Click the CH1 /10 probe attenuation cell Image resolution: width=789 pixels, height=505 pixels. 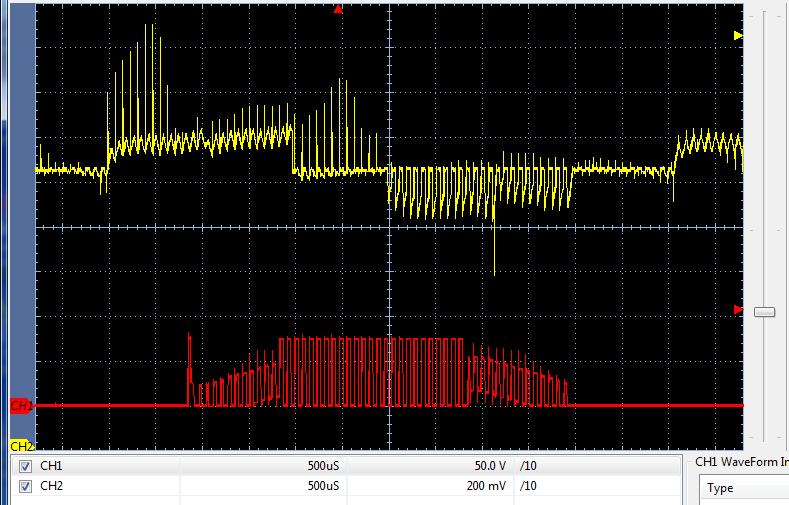coord(597,466)
